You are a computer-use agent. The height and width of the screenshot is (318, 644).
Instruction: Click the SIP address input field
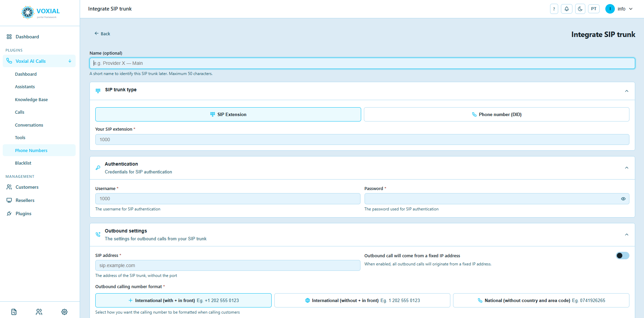point(228,265)
